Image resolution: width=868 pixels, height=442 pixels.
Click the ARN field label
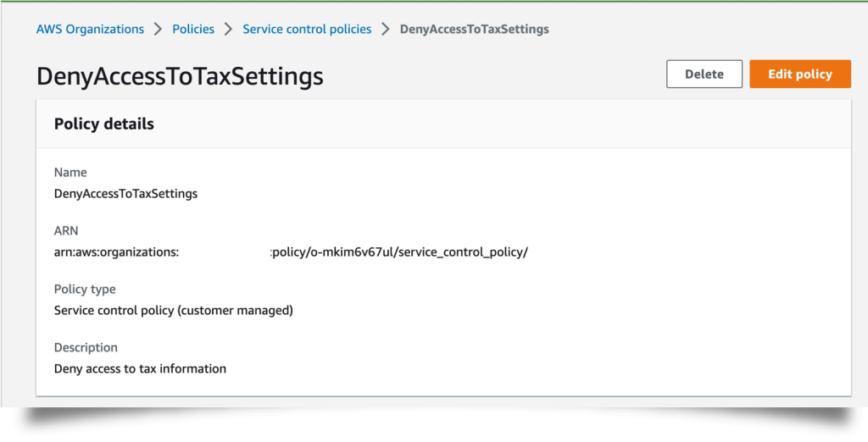[x=66, y=230]
